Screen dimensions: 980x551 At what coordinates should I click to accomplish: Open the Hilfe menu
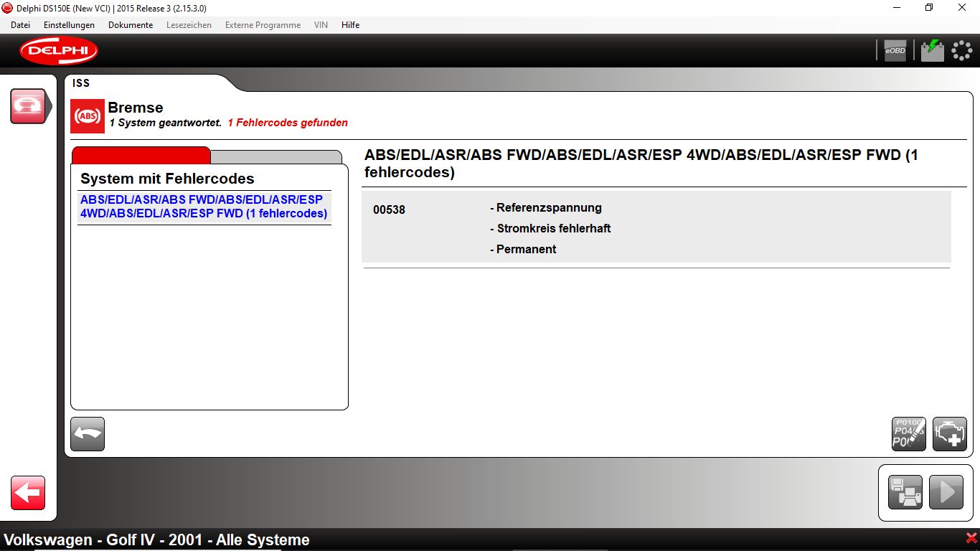[351, 25]
